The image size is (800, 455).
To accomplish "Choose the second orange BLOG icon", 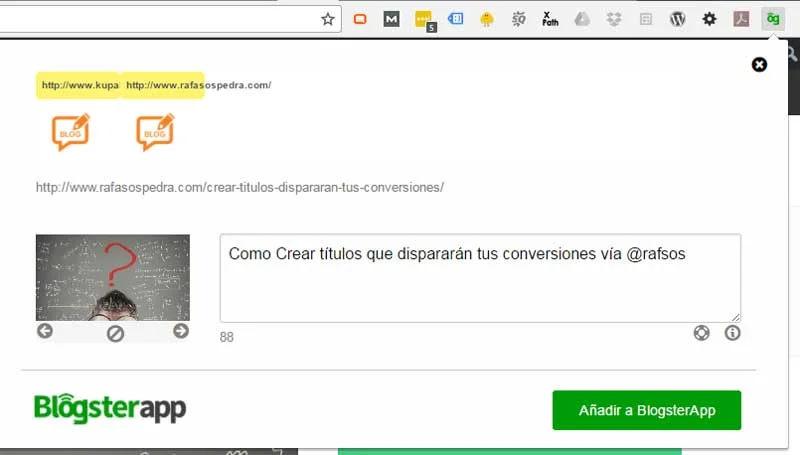I will (155, 132).
